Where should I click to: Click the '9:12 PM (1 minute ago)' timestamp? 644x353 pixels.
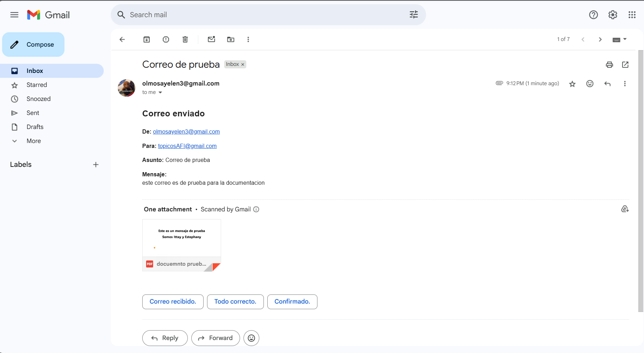pyautogui.click(x=533, y=83)
